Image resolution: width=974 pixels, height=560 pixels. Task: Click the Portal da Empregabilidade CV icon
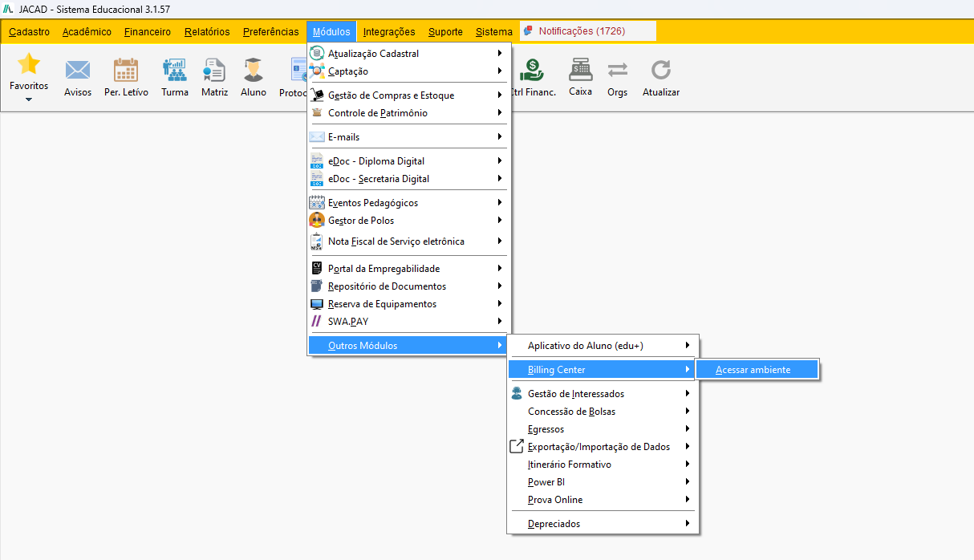click(x=316, y=269)
